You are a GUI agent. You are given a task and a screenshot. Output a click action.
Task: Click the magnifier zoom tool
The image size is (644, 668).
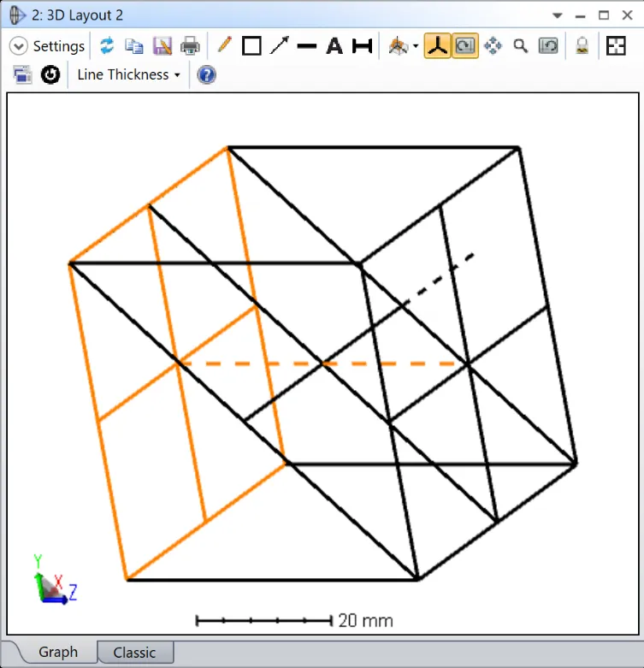[x=520, y=46]
